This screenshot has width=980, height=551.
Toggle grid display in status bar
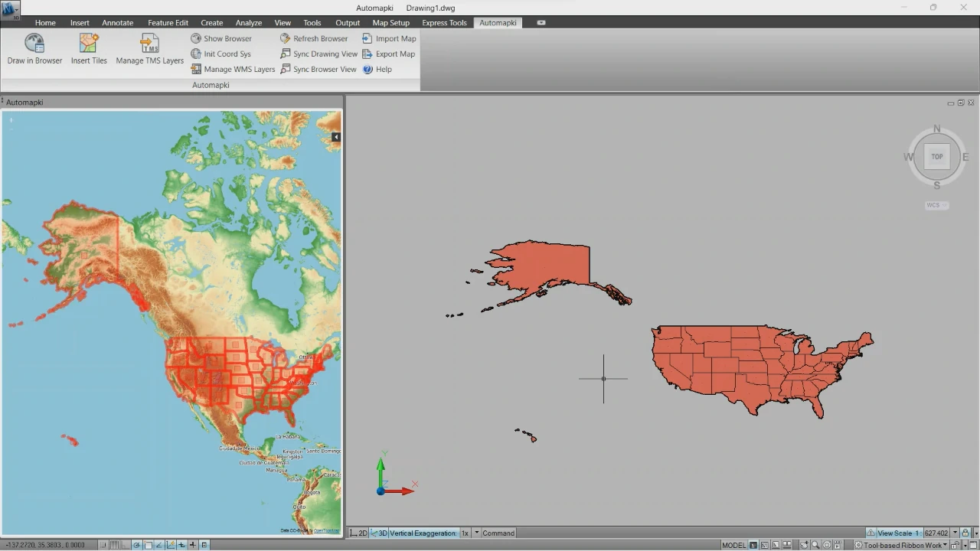click(114, 545)
